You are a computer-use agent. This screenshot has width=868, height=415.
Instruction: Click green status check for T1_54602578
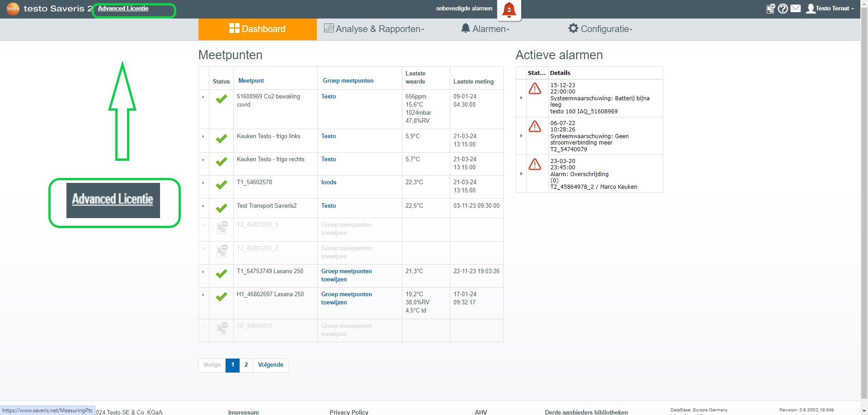222,185
